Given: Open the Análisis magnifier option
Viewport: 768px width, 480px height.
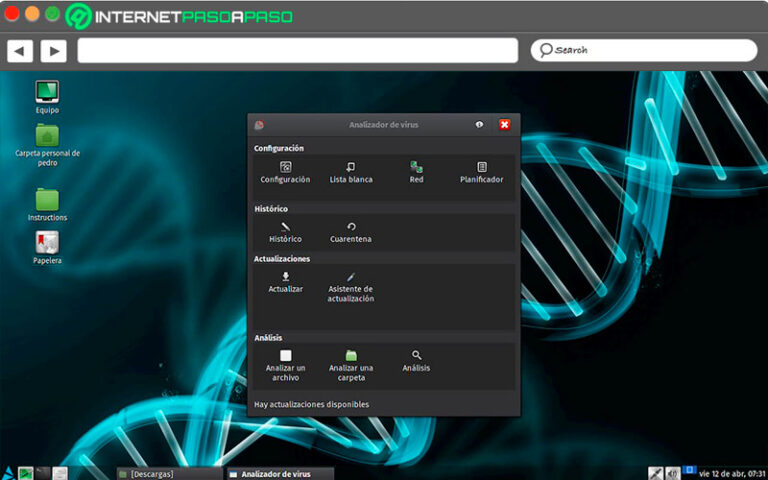Looking at the screenshot, I should 416,361.
